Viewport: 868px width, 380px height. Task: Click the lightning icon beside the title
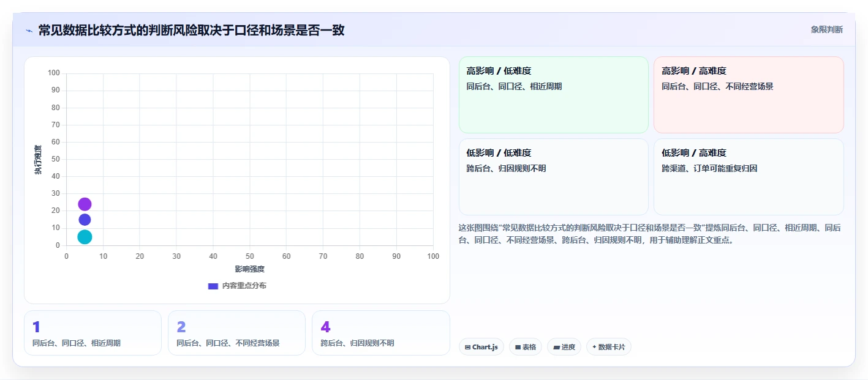[29, 31]
